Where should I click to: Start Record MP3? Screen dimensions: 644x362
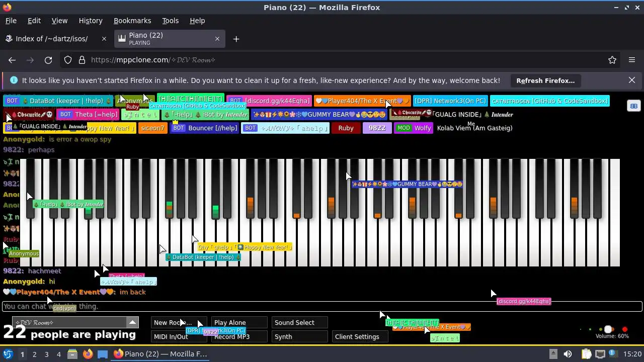pyautogui.click(x=239, y=337)
